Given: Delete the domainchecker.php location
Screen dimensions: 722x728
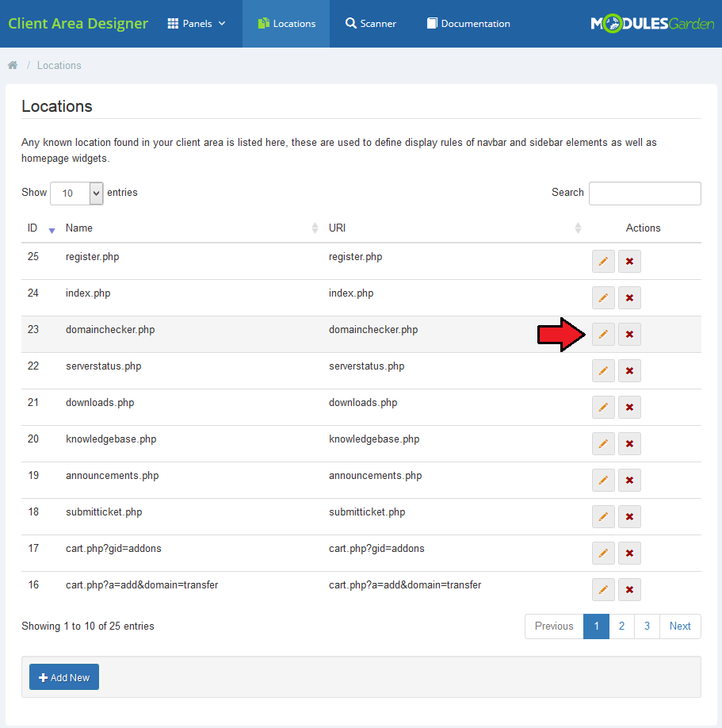Looking at the screenshot, I should coord(629,335).
